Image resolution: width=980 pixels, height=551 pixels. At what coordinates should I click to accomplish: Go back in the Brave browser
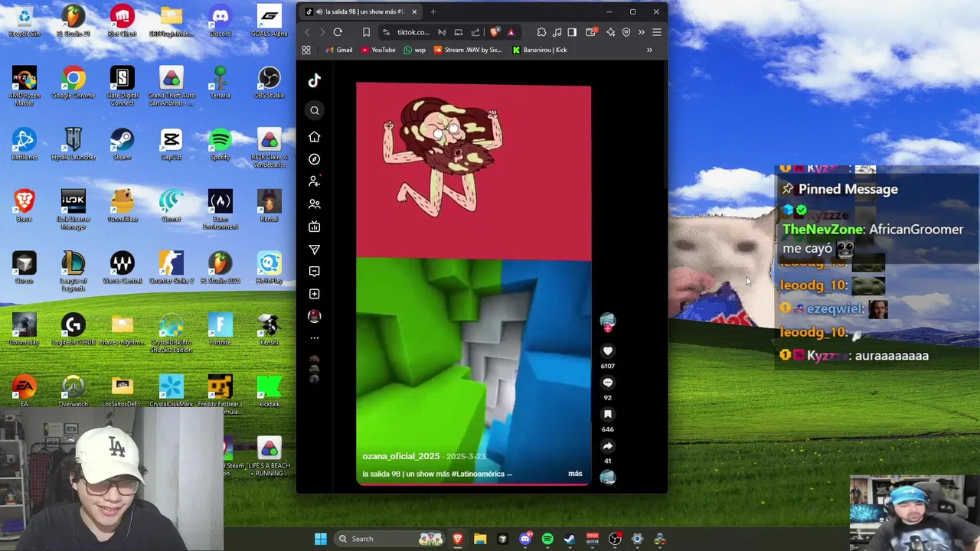[308, 32]
